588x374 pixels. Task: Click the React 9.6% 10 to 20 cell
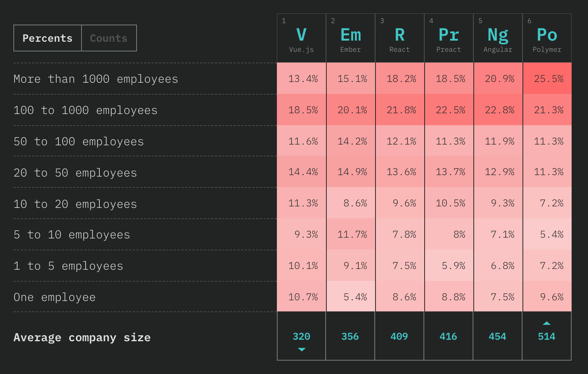pos(400,203)
